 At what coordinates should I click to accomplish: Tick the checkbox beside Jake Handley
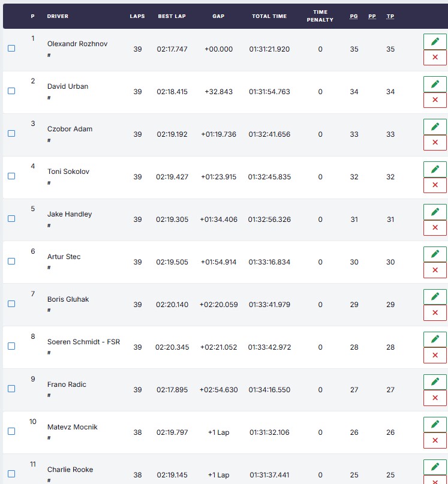(x=11, y=219)
